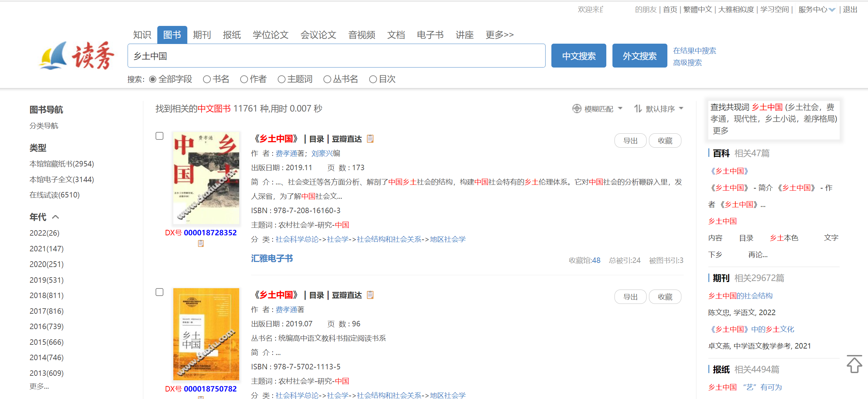The image size is (868, 399).
Task: Tick the checkbox for first book result
Action: click(159, 136)
